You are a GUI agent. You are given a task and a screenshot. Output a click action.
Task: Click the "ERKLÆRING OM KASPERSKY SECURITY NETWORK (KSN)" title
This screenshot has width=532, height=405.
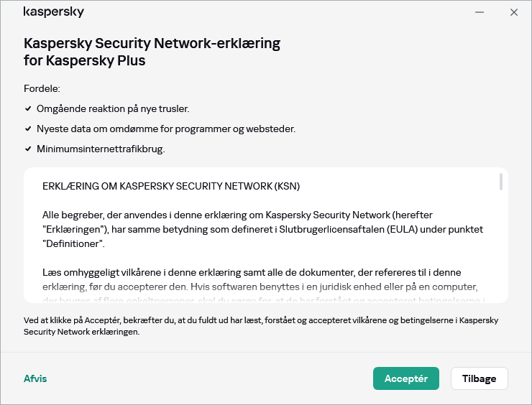coord(171,186)
